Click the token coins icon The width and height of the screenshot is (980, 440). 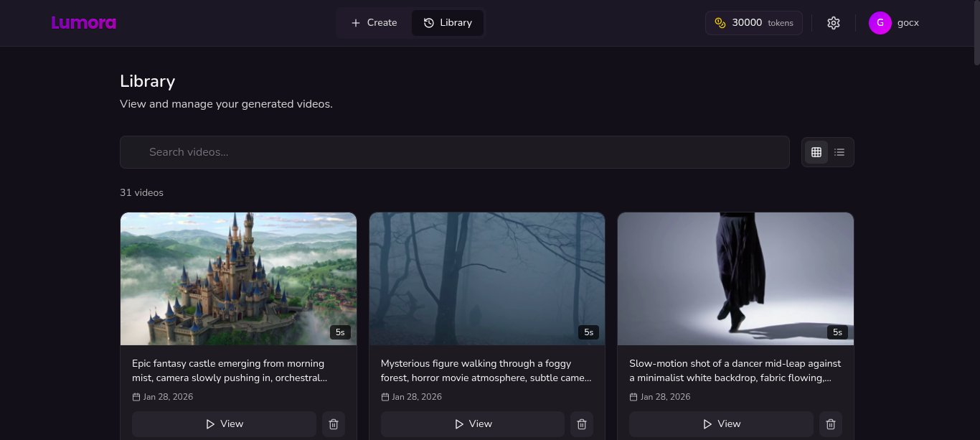[x=720, y=23]
